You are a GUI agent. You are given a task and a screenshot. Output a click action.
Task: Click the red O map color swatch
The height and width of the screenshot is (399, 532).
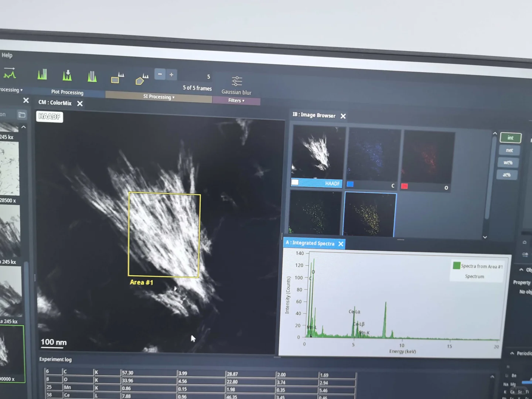[x=405, y=186]
